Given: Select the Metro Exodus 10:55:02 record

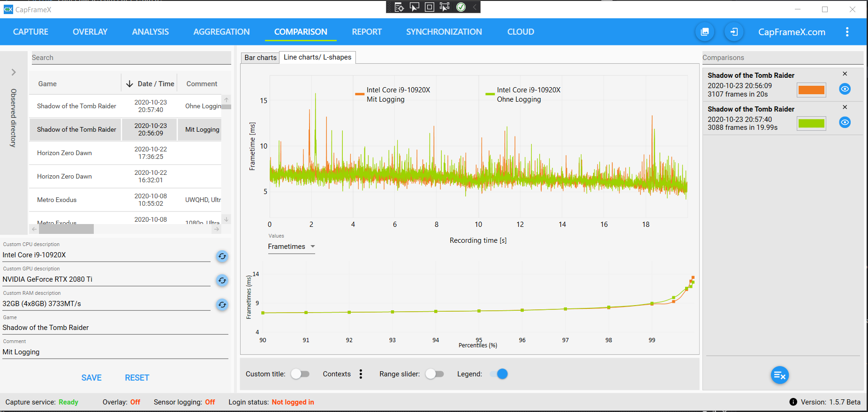Looking at the screenshot, I should tap(125, 200).
